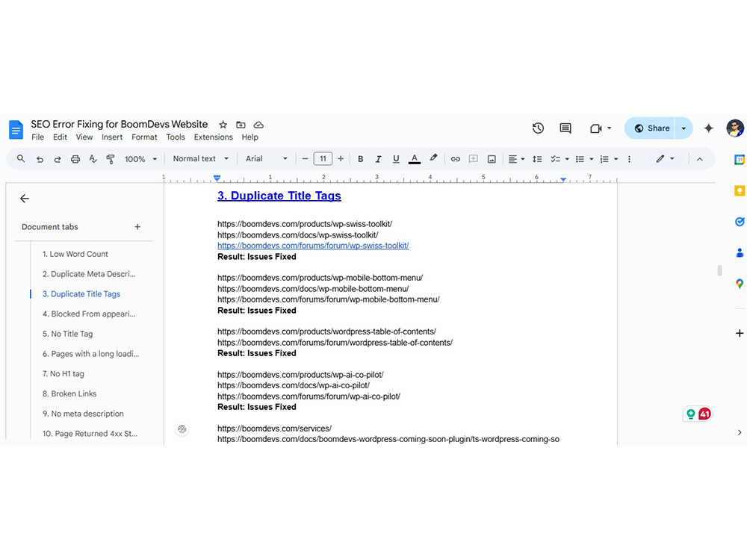Open Google Keep side panel
747x560 pixels.
739,191
